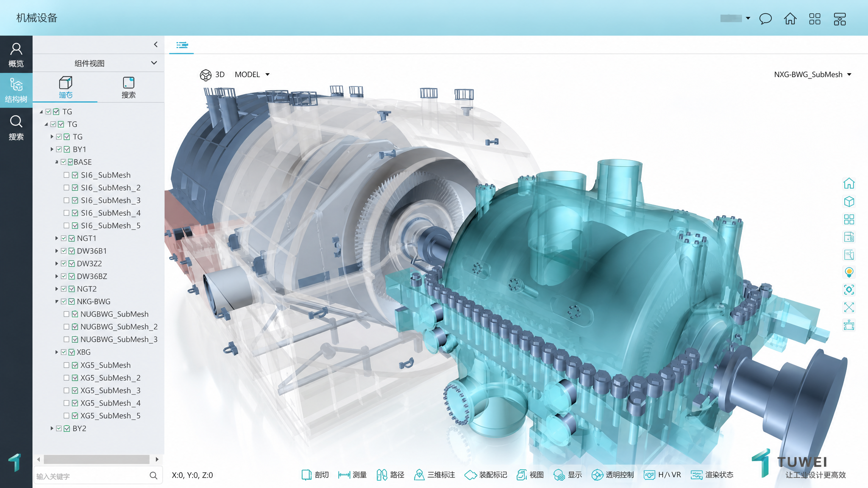
Task: Open the 视图 view tool
Action: coord(530,475)
